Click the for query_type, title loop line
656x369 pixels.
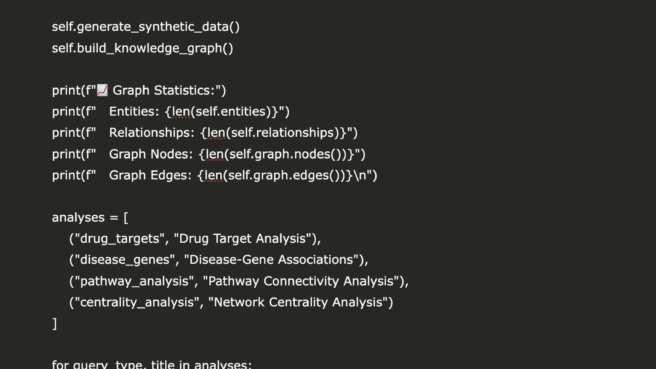(152, 364)
